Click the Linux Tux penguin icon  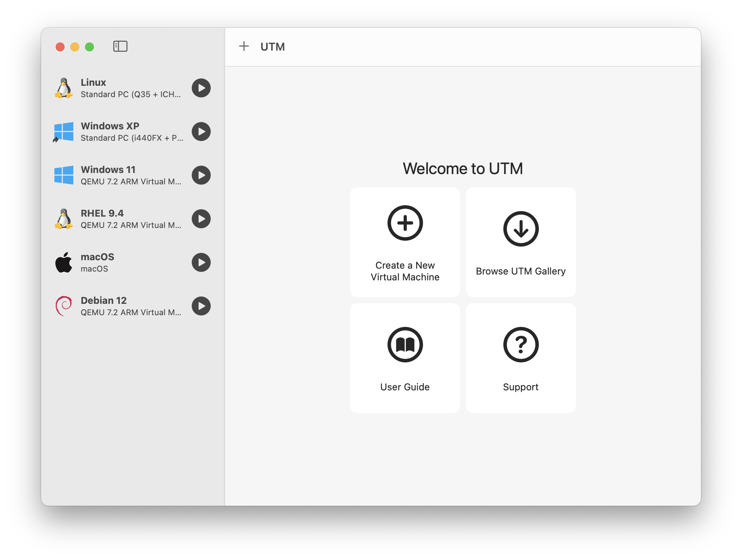click(64, 88)
